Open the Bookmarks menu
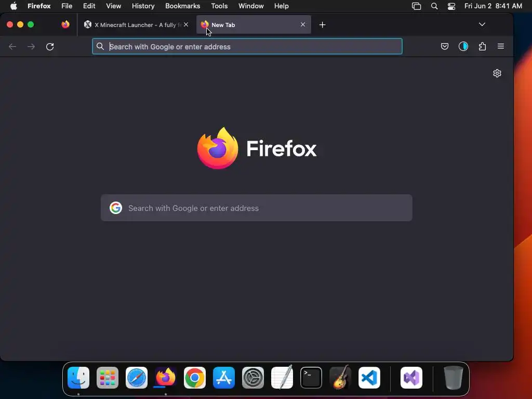The image size is (532, 399). click(x=182, y=6)
